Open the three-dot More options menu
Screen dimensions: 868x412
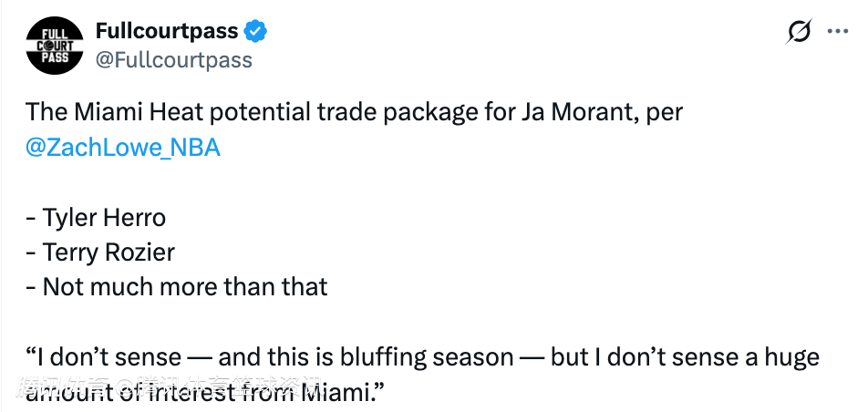tap(837, 31)
